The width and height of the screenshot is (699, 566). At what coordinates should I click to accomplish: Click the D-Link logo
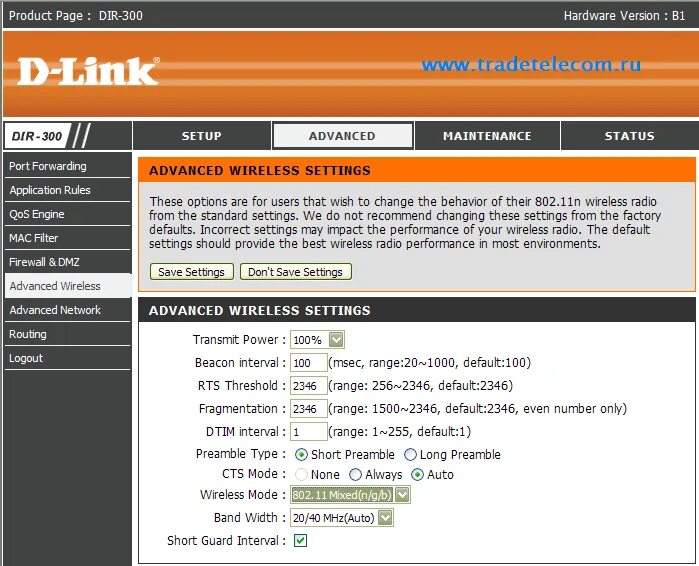[88, 71]
